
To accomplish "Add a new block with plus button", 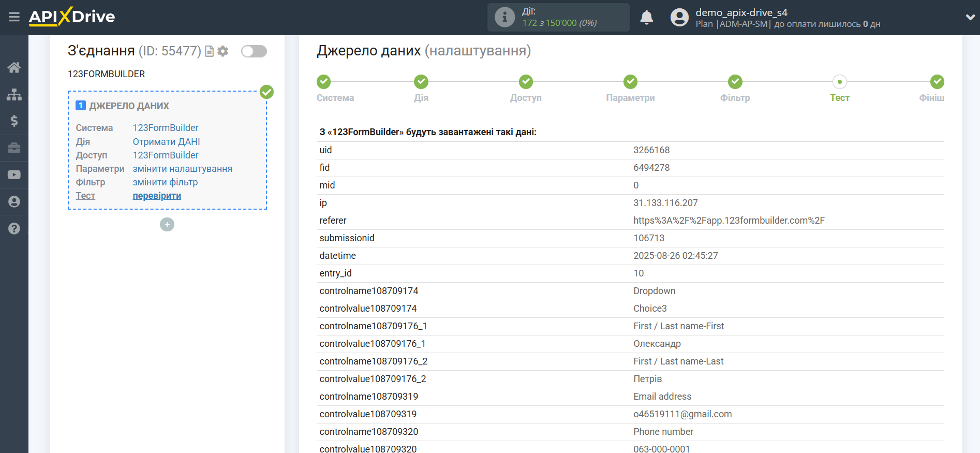I will [167, 224].
